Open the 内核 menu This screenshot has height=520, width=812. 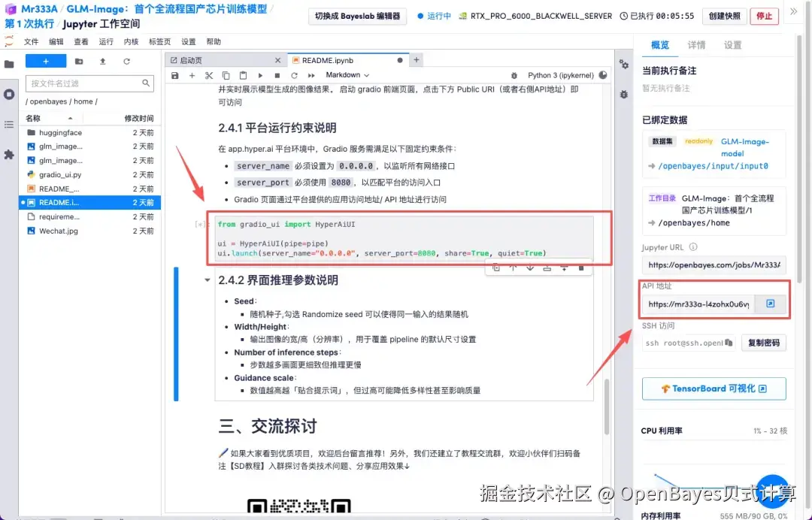point(131,41)
